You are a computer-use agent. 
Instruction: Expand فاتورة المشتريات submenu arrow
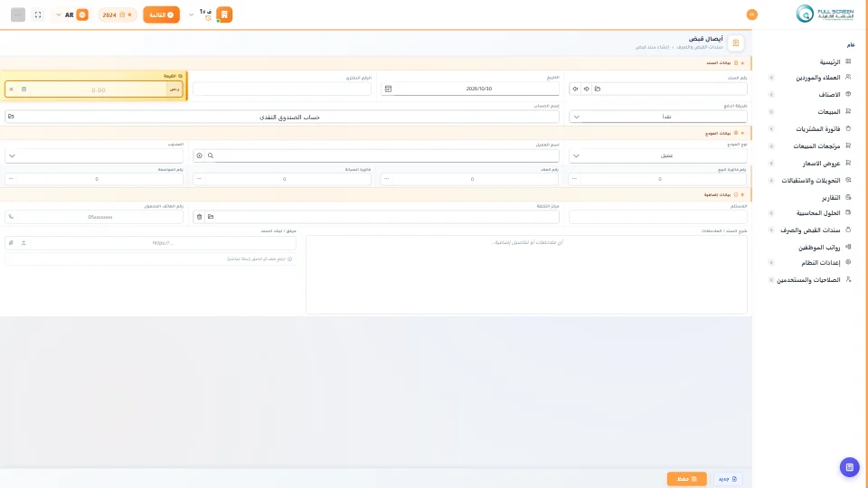click(771, 129)
